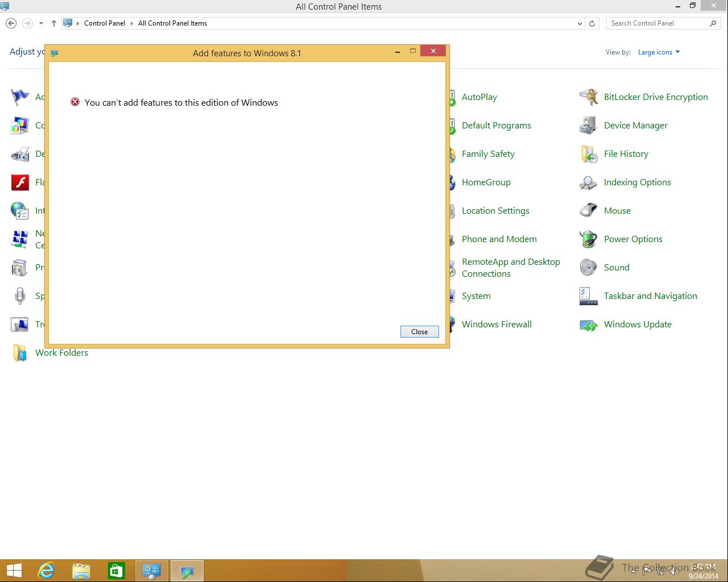The height and width of the screenshot is (582, 728).
Task: Open the Family Safety link
Action: (x=488, y=154)
